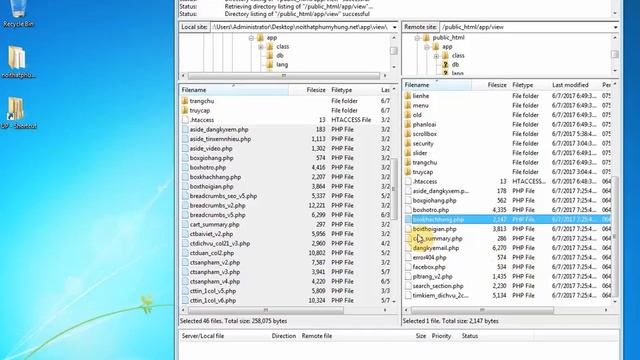The height and width of the screenshot is (360, 640).
Task: Collapse the app folder in the local tree
Action: tap(251, 38)
